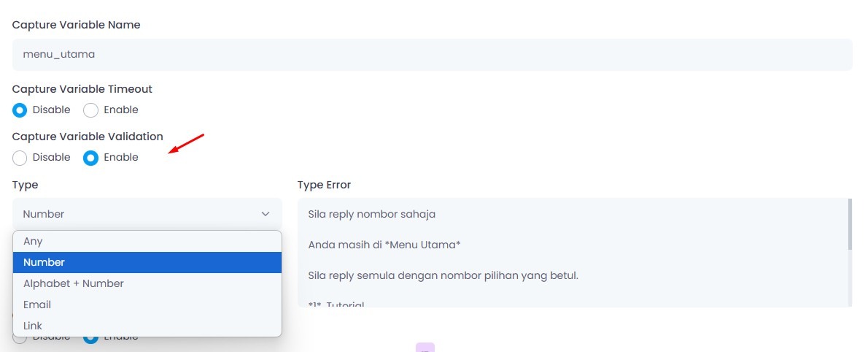
Task: Click the chevron arrow in Type dropdown
Action: pos(266,214)
